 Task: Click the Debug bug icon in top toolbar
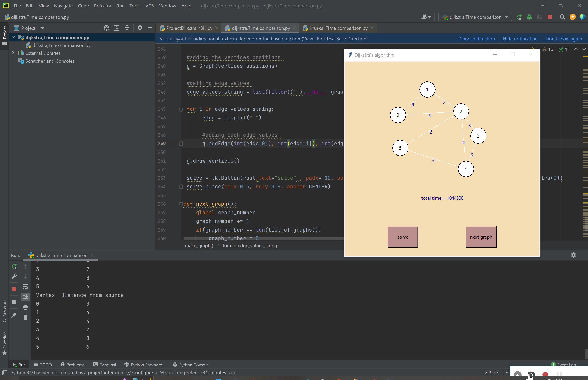(x=529, y=17)
